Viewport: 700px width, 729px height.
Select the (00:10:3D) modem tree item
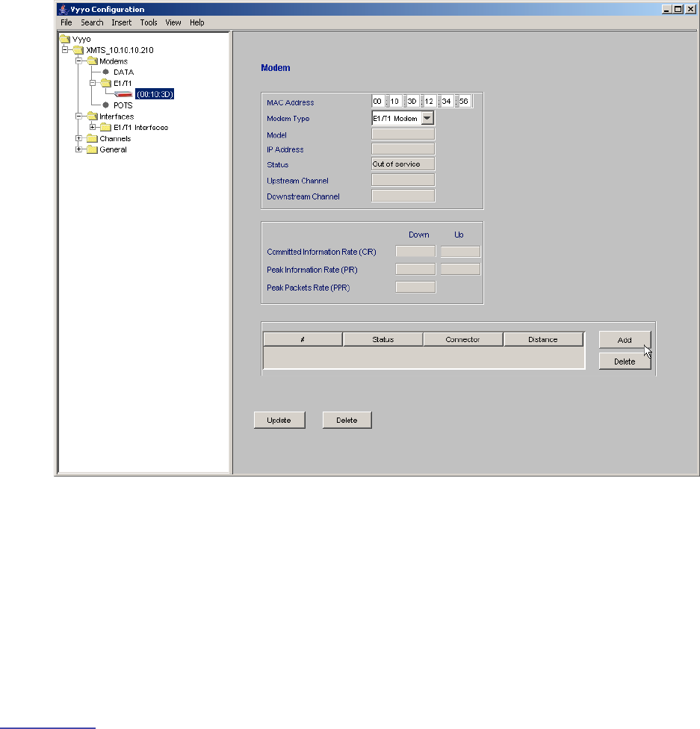coord(155,94)
